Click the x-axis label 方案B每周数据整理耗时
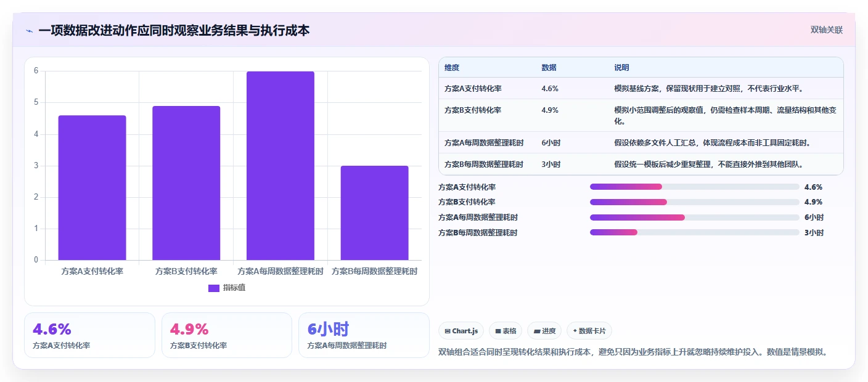 tap(375, 271)
